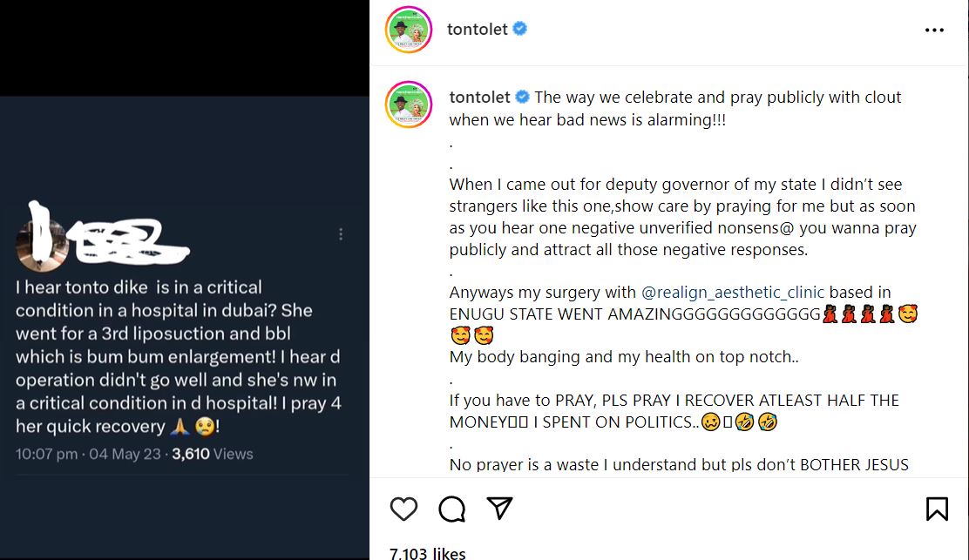Click the tontolet avatar beside the caption
The width and height of the screenshot is (969, 560).
pyautogui.click(x=410, y=106)
